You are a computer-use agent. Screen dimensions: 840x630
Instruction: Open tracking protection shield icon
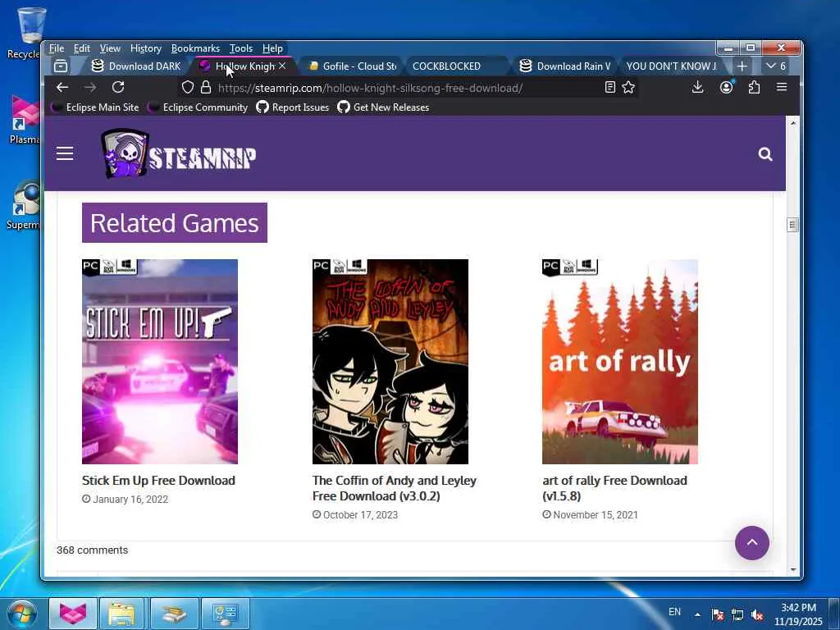pyautogui.click(x=188, y=87)
